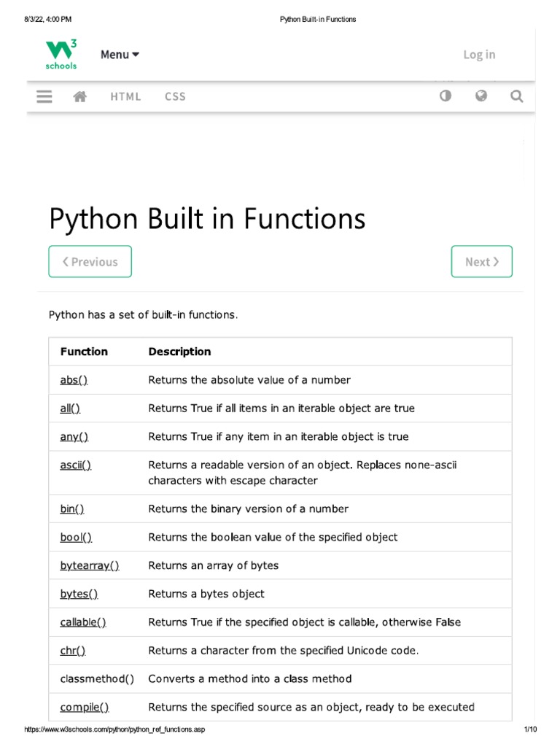Open the globe translate icon
The width and height of the screenshot is (560, 747).
pyautogui.click(x=481, y=96)
